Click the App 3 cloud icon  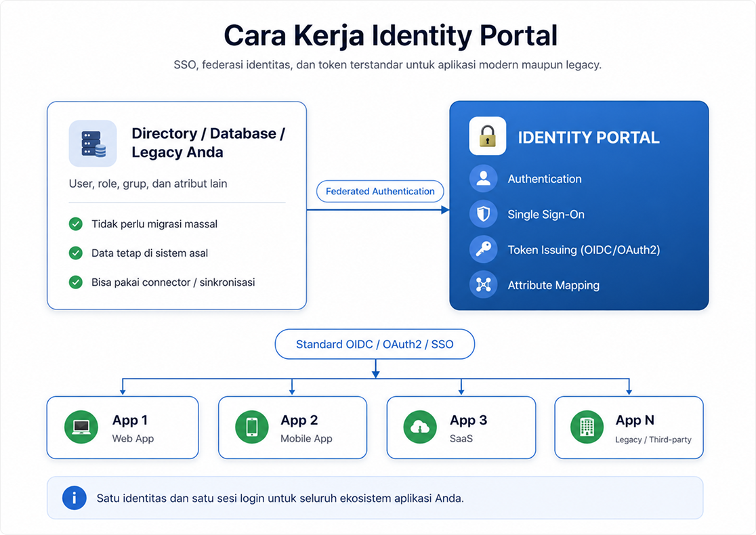pos(420,427)
